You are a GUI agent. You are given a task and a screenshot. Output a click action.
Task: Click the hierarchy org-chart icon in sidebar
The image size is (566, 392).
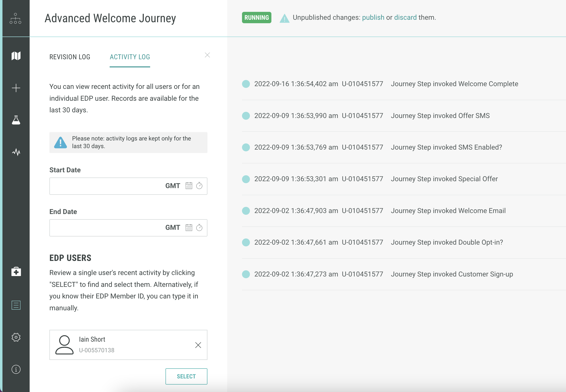(16, 19)
